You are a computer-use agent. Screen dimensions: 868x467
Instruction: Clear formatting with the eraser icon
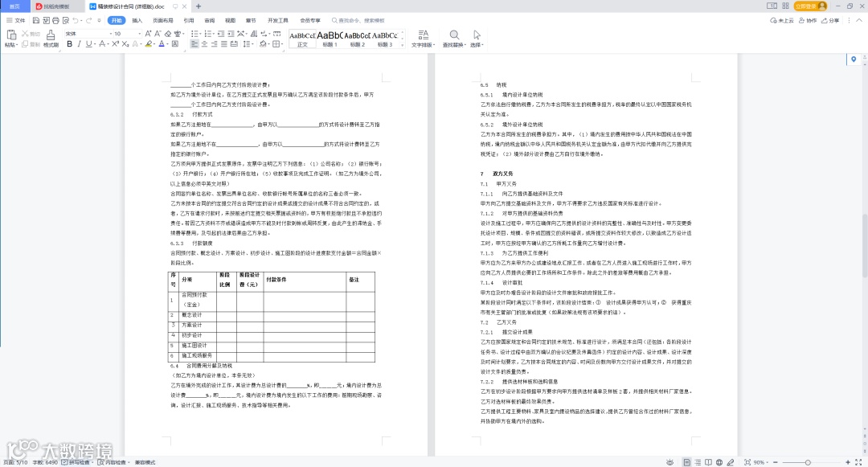pos(168,34)
